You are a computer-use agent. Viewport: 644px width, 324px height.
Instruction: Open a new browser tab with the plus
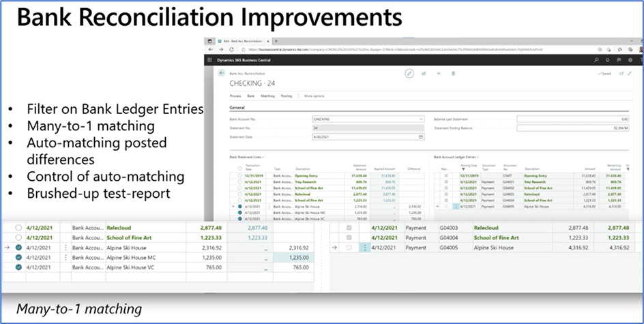point(276,41)
